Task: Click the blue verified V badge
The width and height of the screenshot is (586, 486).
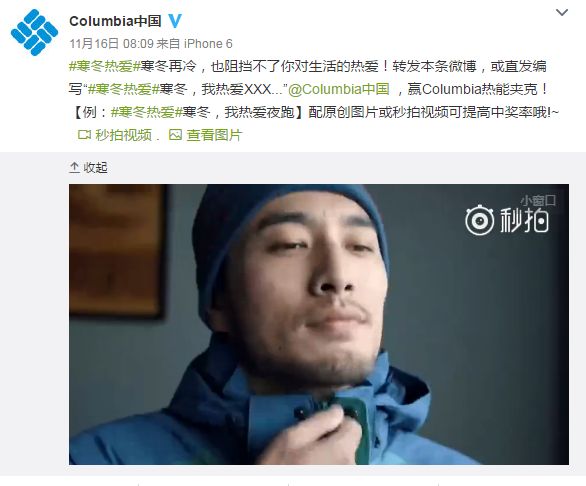Action: (175, 21)
